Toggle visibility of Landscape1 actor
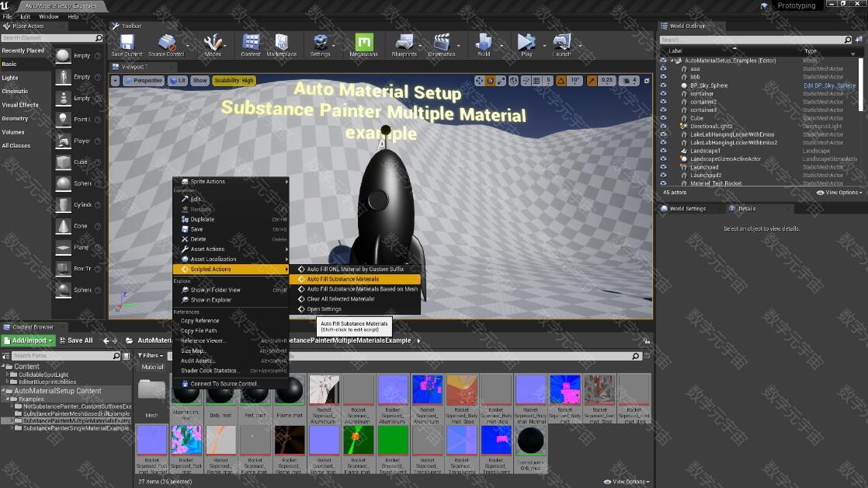This screenshot has width=868, height=488. [663, 151]
